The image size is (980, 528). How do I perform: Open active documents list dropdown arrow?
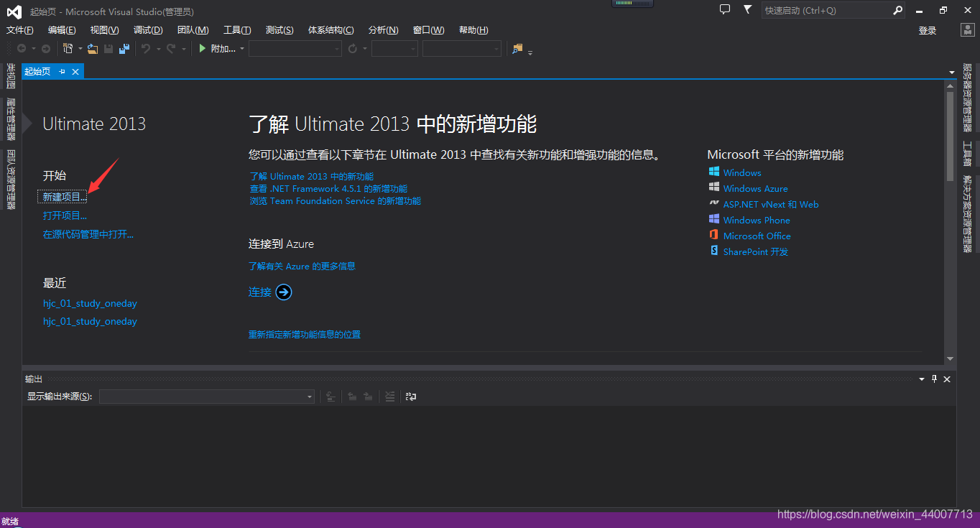coord(952,72)
